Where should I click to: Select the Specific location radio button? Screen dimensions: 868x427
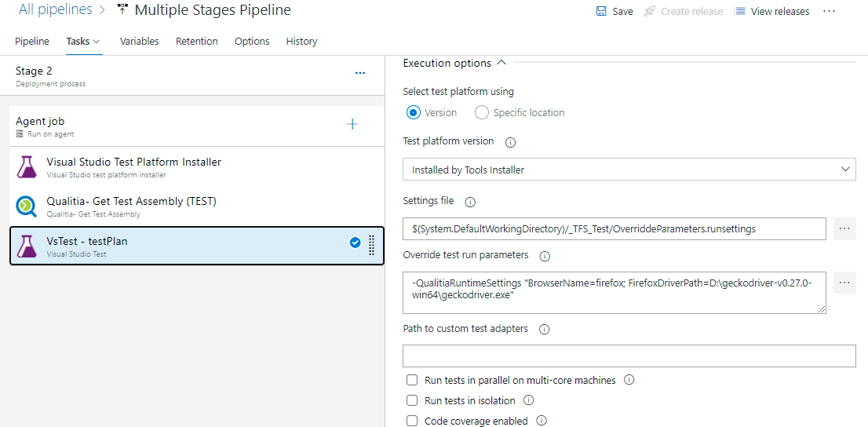pos(482,112)
